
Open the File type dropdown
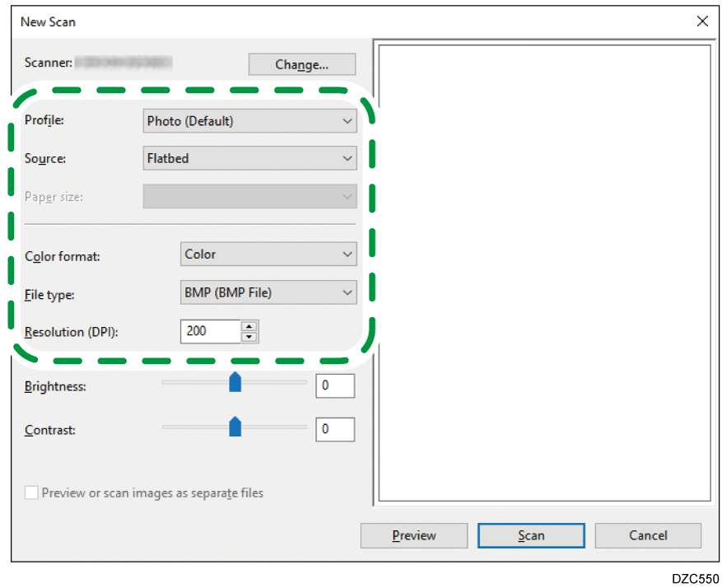coord(268,292)
